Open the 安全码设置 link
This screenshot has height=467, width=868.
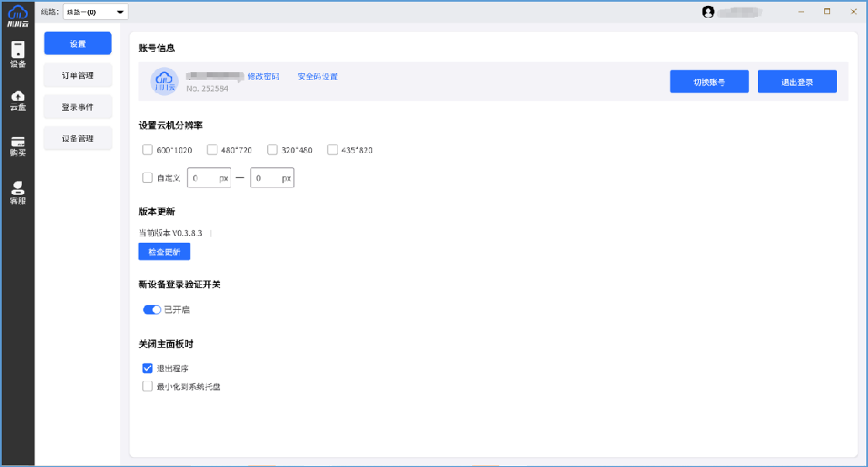point(318,76)
